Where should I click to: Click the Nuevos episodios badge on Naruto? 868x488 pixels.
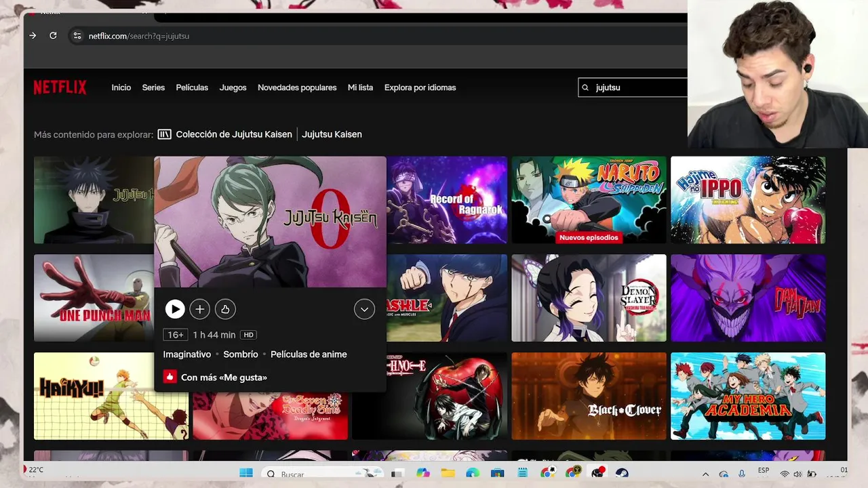(589, 238)
